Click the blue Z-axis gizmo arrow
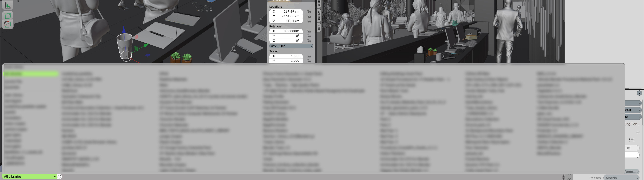 point(124,30)
